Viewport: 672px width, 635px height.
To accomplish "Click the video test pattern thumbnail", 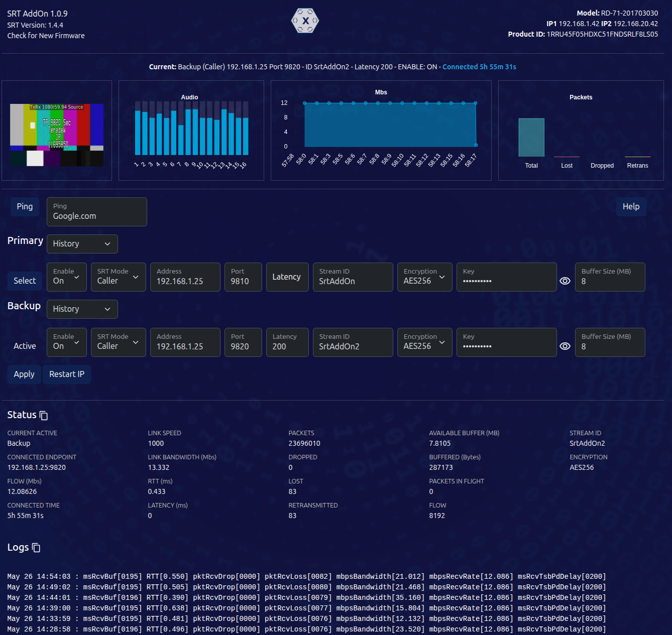I will click(57, 135).
